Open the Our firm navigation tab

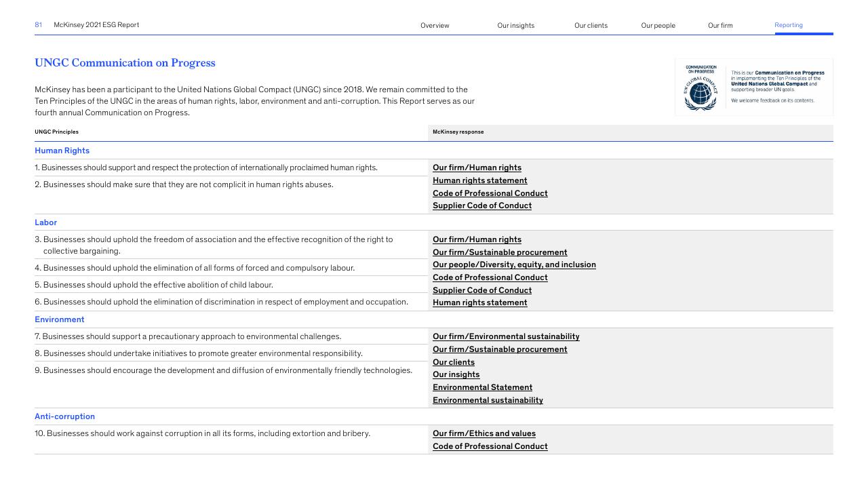point(720,26)
